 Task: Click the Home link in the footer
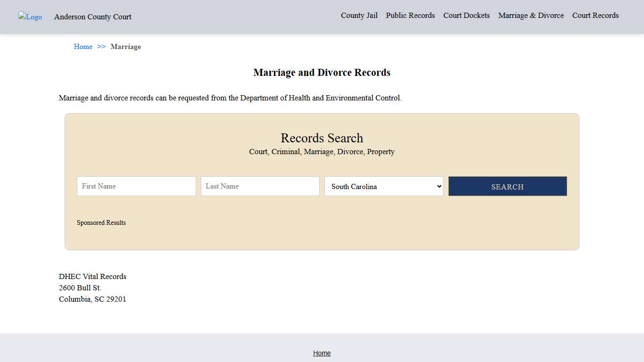[322, 353]
